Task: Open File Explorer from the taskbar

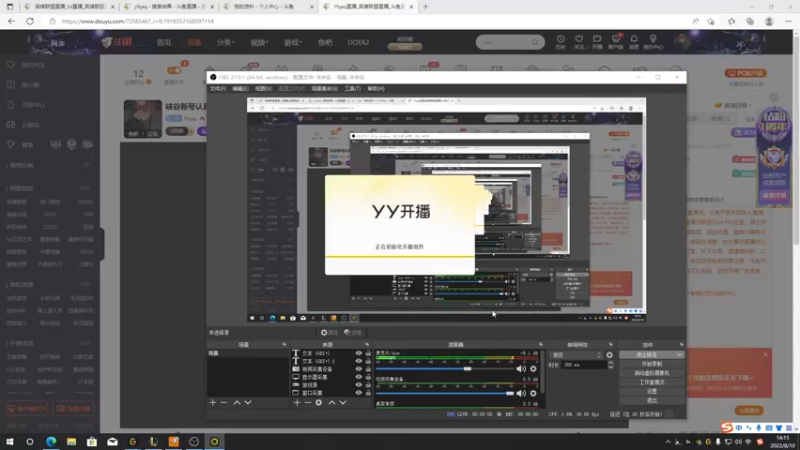Action: pyautogui.click(x=71, y=441)
